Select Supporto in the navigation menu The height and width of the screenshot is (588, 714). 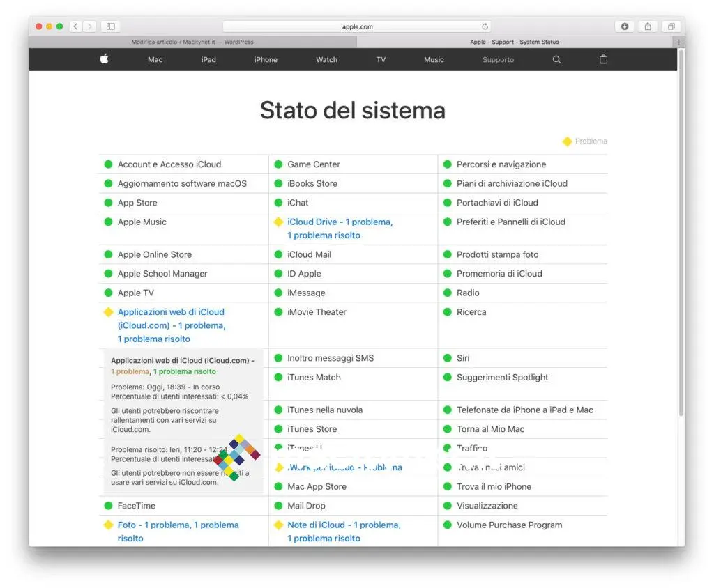point(498,60)
